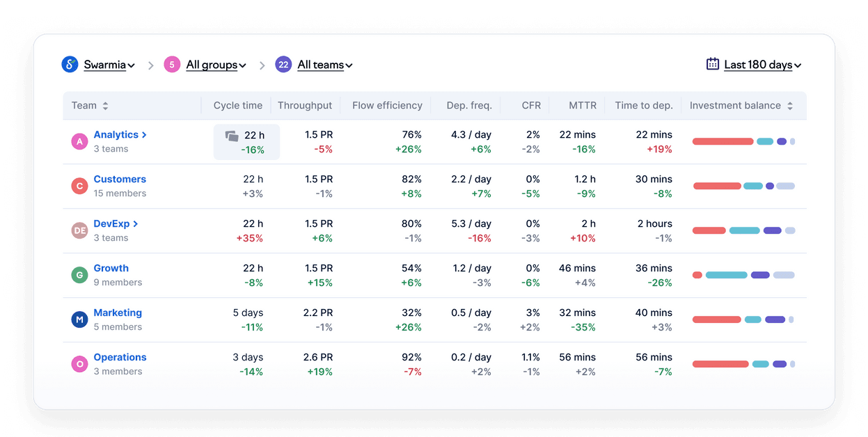Open the Swarmia organization dropdown

[x=109, y=65]
